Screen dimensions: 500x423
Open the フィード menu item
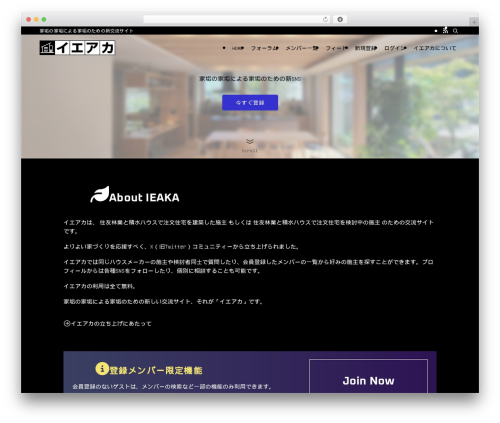coord(336,48)
